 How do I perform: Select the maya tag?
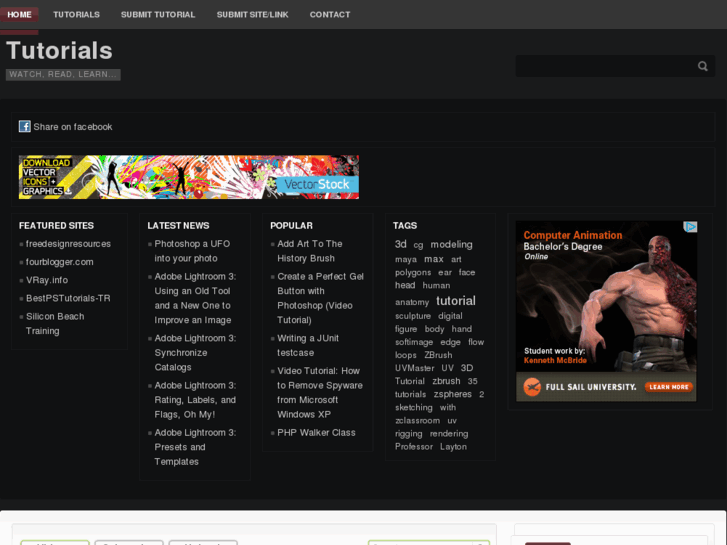click(x=406, y=259)
